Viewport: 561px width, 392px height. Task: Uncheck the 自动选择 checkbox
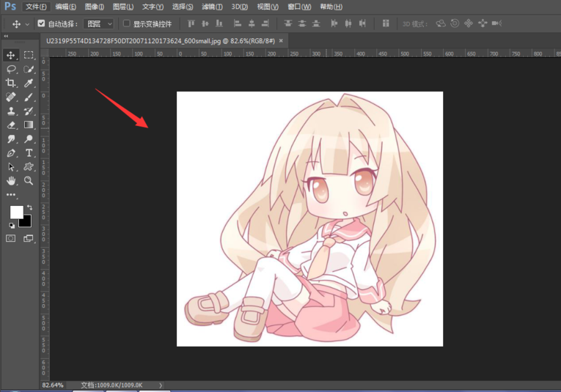coord(41,23)
